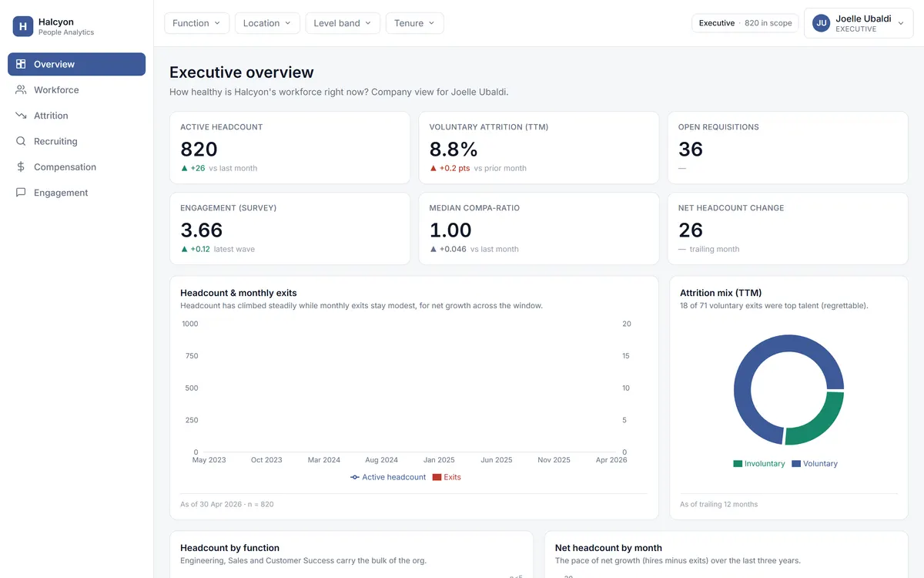Expand the Joelle Ubaldi account menu

pos(859,23)
